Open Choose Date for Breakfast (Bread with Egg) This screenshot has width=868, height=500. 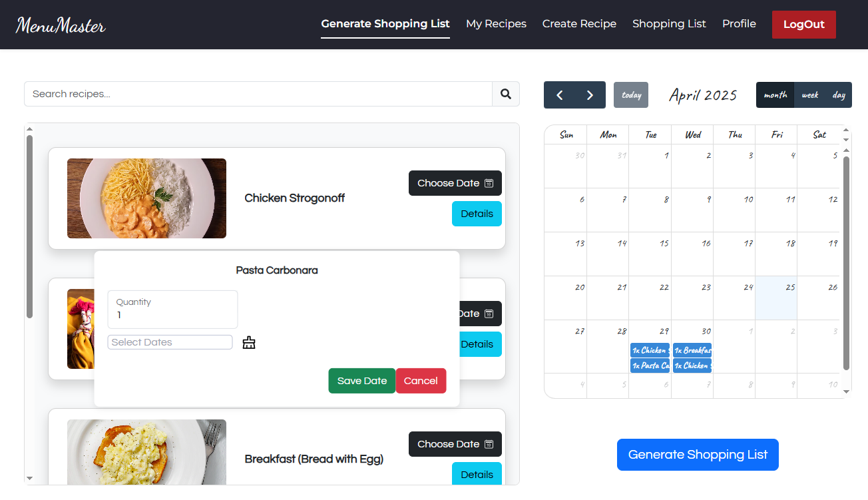[455, 444]
